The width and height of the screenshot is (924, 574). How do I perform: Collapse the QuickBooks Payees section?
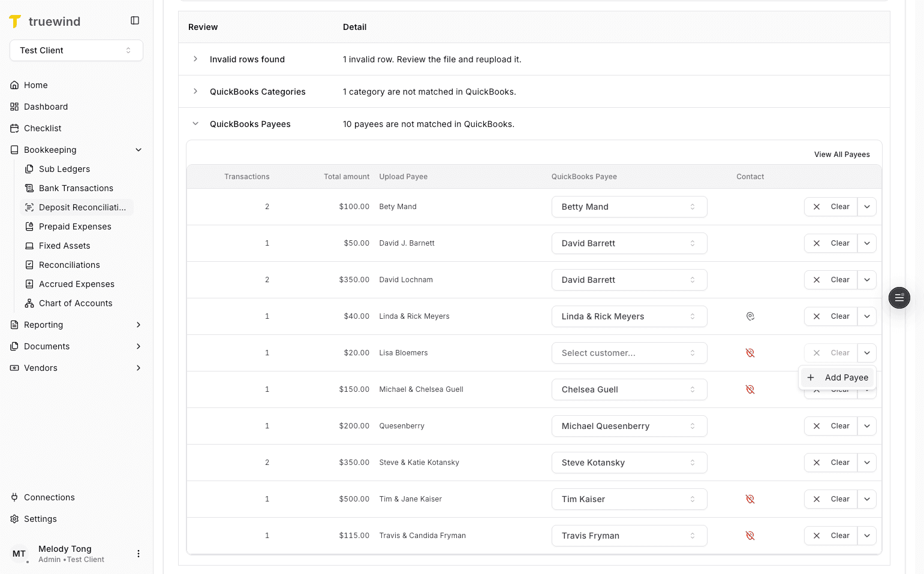coord(195,123)
